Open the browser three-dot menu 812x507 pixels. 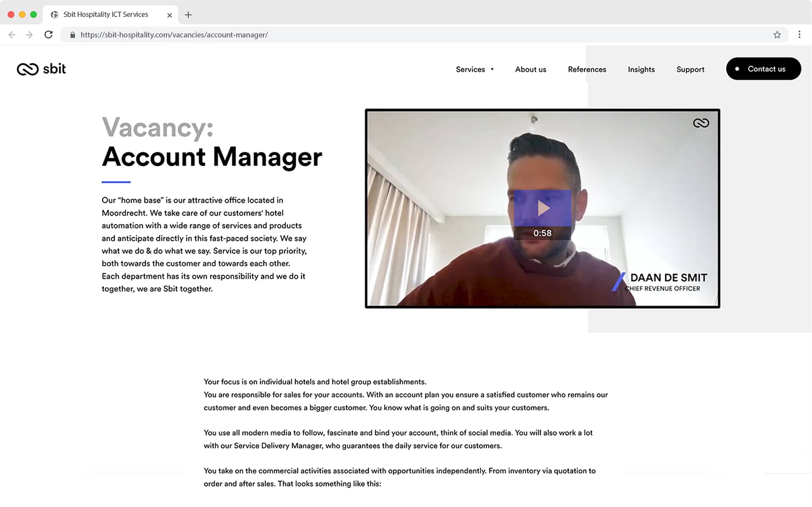[799, 34]
